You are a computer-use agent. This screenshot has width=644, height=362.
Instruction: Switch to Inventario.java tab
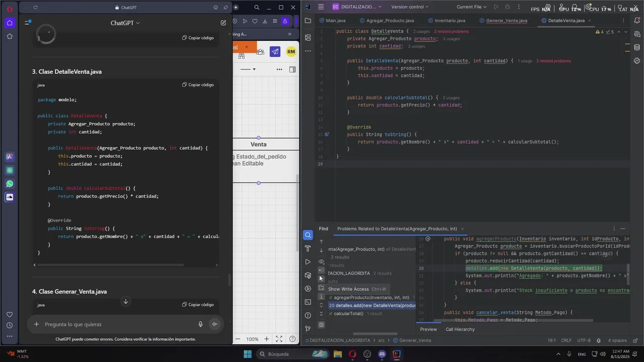446,21
